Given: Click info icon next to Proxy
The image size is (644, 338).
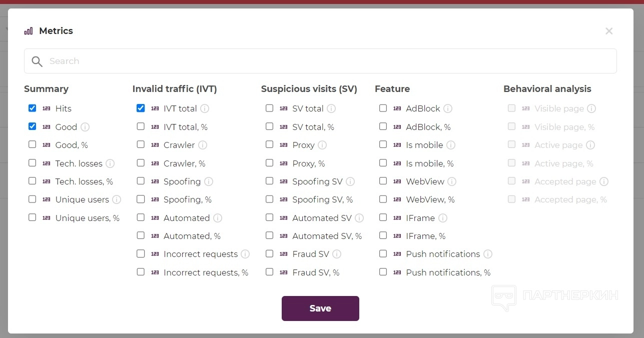Looking at the screenshot, I should (x=322, y=145).
